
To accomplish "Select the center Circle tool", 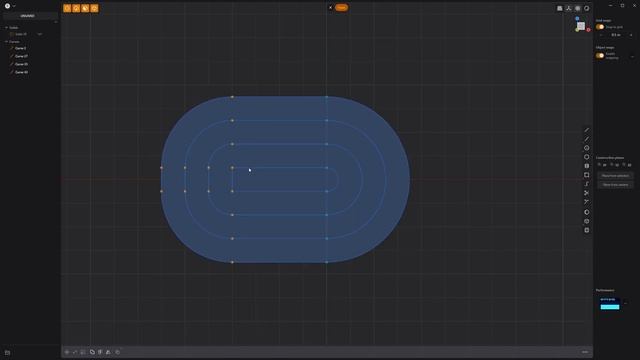I will [x=587, y=148].
